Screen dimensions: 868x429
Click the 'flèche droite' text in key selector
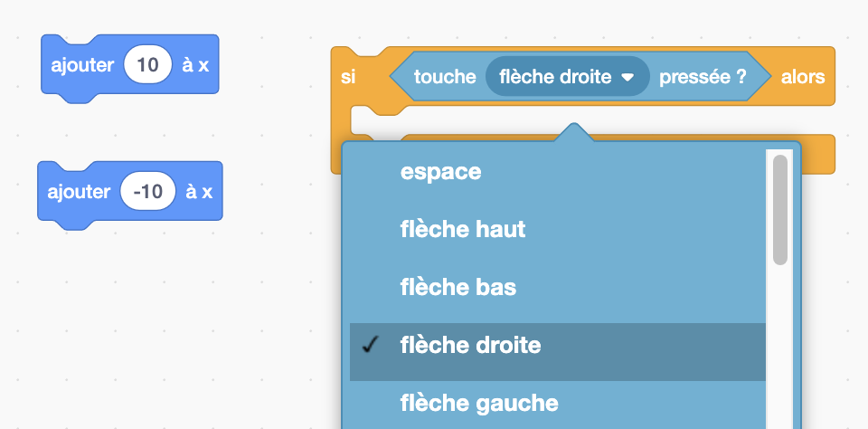tap(555, 77)
